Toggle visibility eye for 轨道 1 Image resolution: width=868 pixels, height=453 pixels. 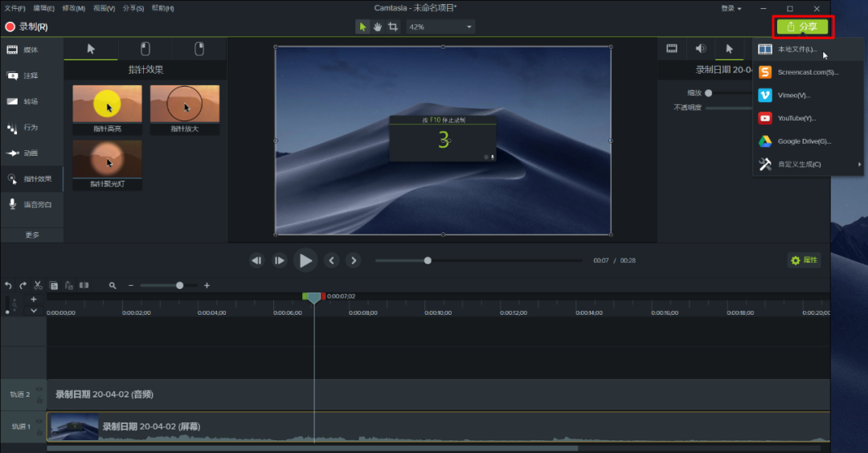coord(39,422)
